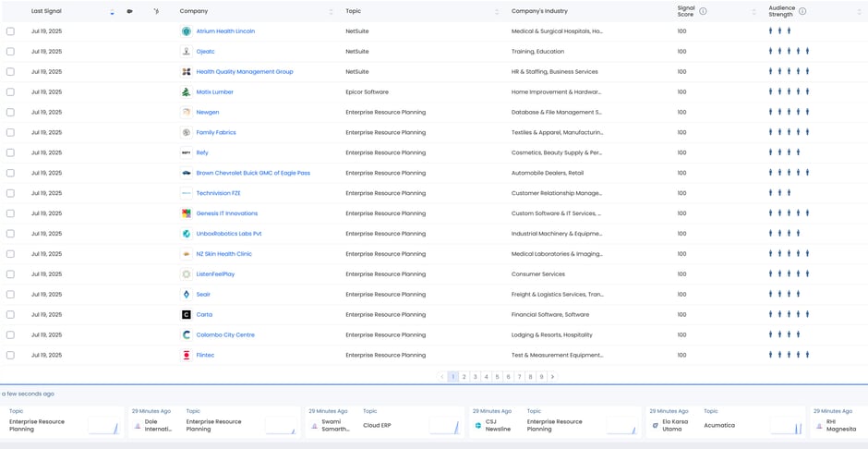Open the Colombo City Centre link
This screenshot has width=868, height=449.
[225, 335]
